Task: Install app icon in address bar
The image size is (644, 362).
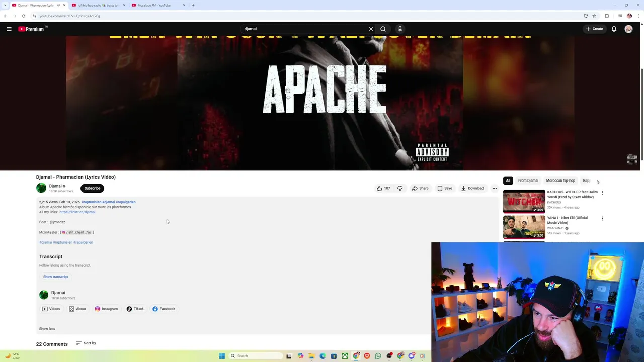Action: pos(586,16)
